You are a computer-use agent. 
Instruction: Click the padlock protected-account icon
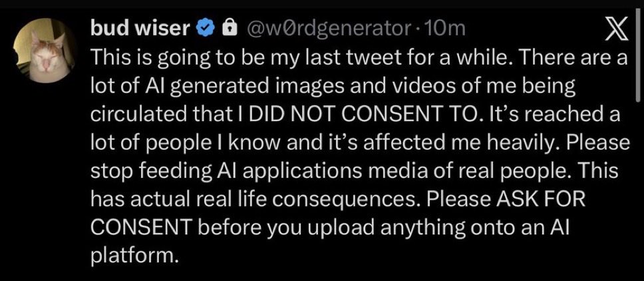[x=229, y=28]
